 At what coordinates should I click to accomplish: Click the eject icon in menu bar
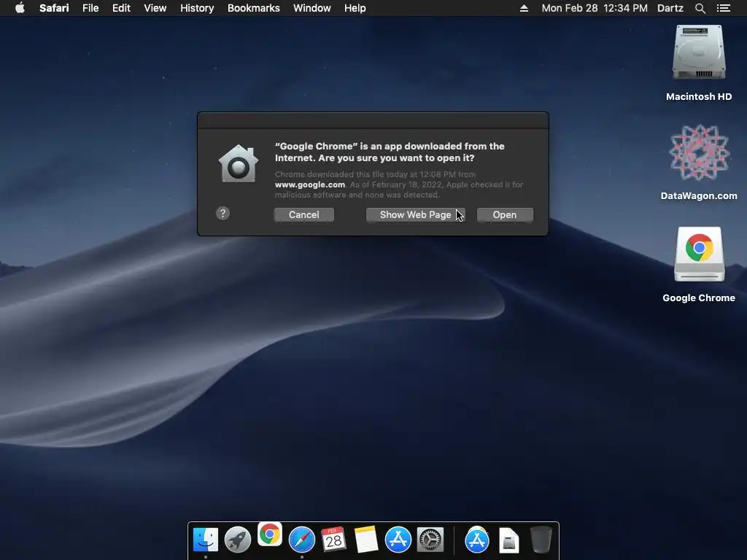click(x=524, y=8)
